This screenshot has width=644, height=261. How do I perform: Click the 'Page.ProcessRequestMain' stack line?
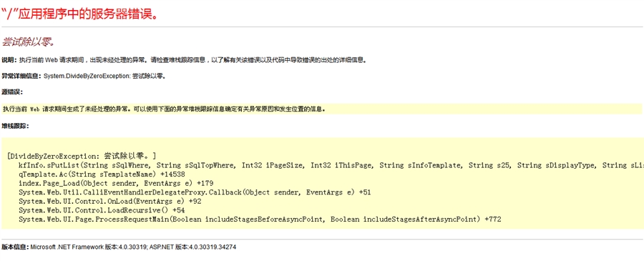coord(260,220)
